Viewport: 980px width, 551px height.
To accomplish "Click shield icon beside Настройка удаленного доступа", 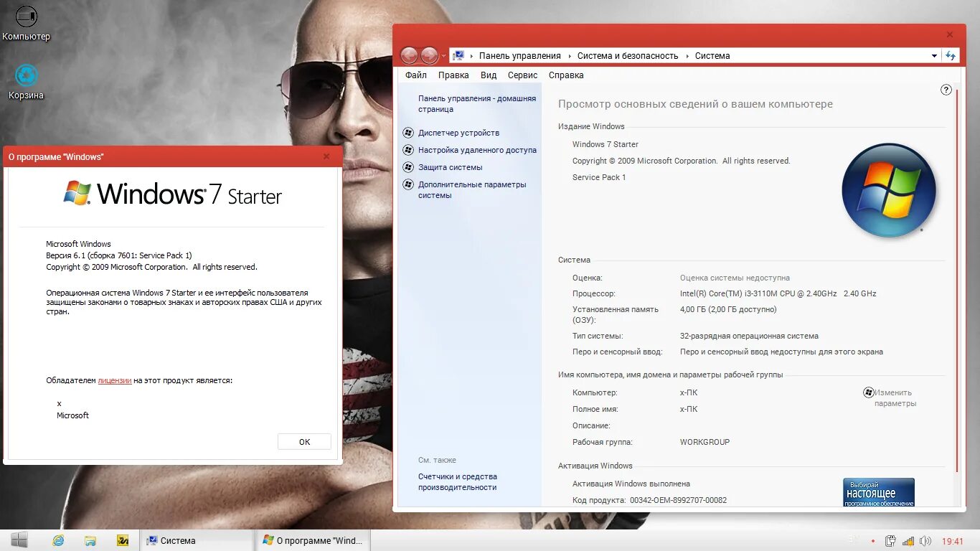I will coord(408,150).
